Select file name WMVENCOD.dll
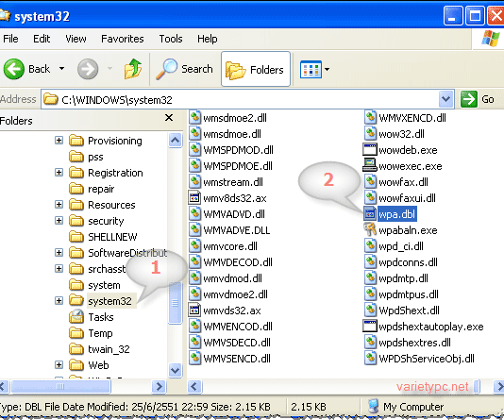This screenshot has height=420, width=504. pyautogui.click(x=238, y=327)
